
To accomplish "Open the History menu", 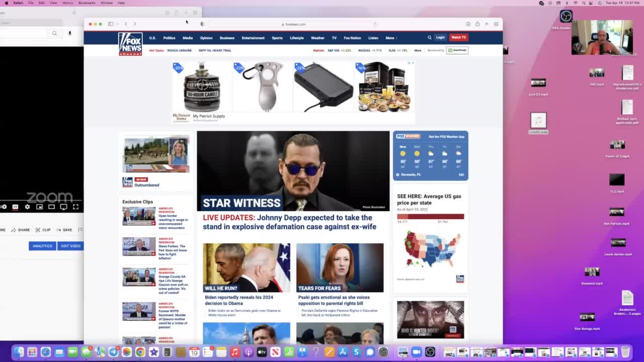I will (67, 3).
